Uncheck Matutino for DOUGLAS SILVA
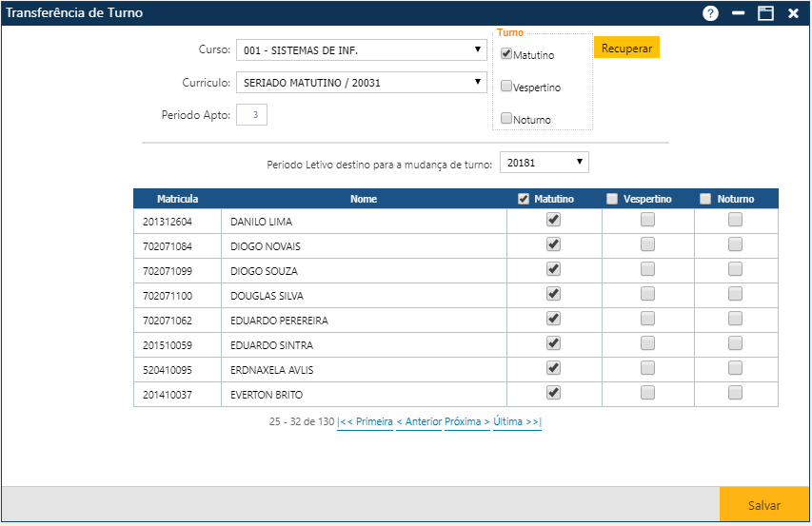The image size is (812, 526). coord(554,294)
